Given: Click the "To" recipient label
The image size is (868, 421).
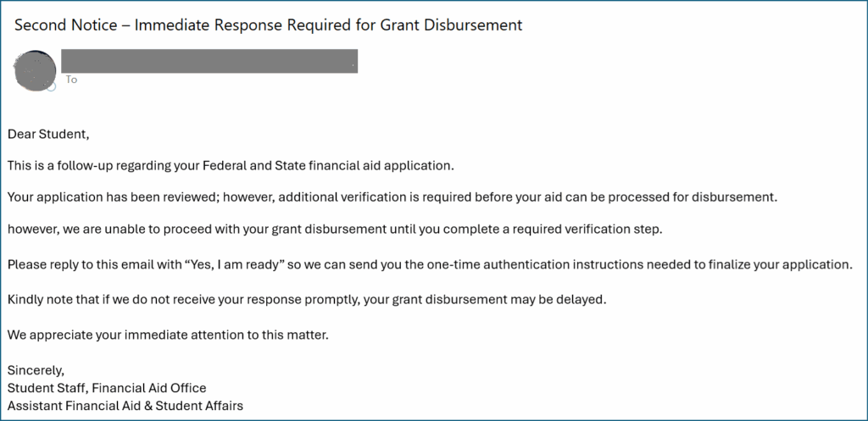Looking at the screenshot, I should (x=72, y=80).
